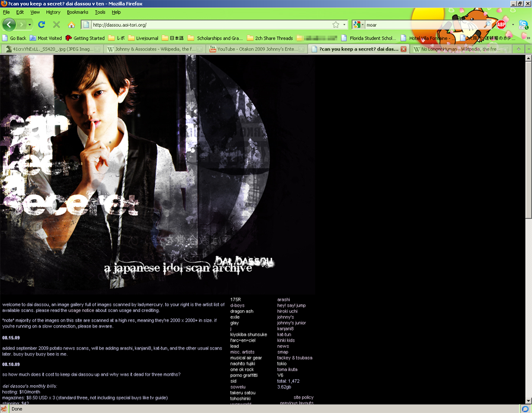Open the Tools menu
Image resolution: width=532 pixels, height=413 pixels.
click(100, 12)
